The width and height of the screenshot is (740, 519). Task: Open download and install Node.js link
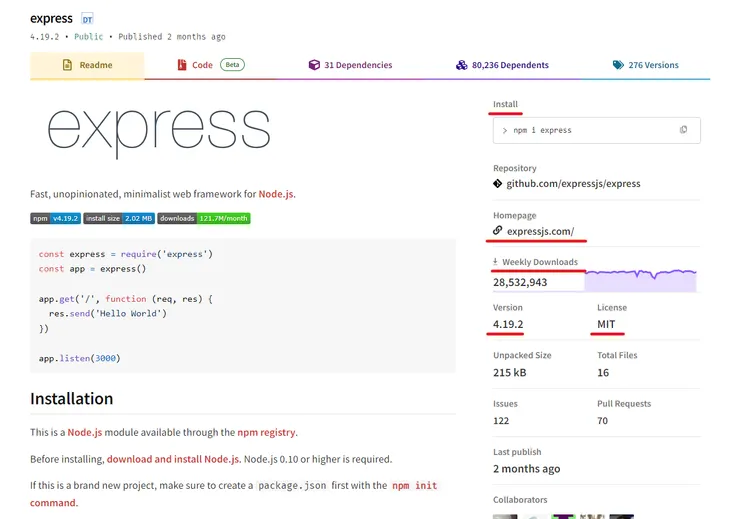[x=173, y=459]
